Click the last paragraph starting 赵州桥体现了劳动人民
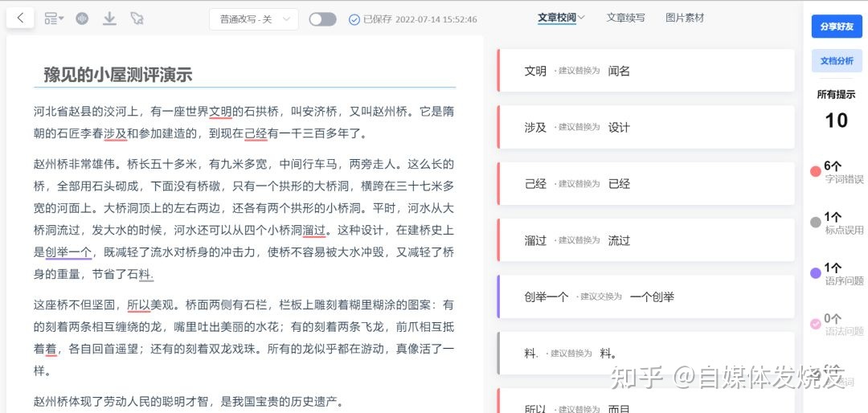This screenshot has height=413, width=868. pyautogui.click(x=188, y=402)
